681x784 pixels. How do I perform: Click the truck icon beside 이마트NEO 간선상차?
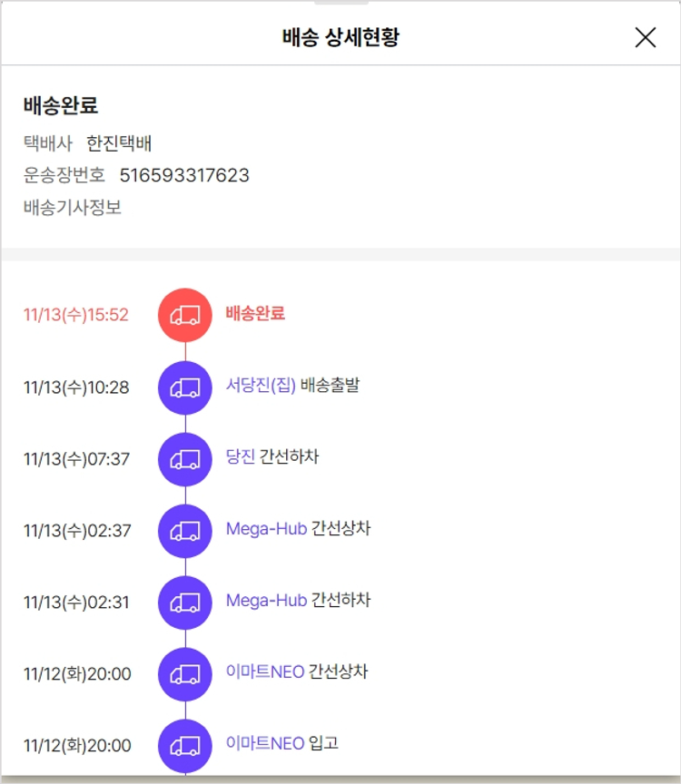click(x=185, y=674)
